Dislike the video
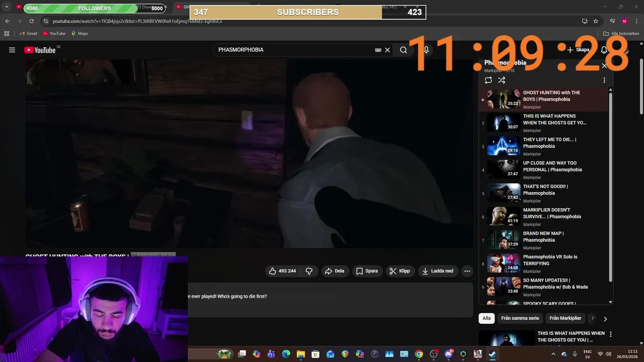The width and height of the screenshot is (644, 362). pyautogui.click(x=309, y=271)
